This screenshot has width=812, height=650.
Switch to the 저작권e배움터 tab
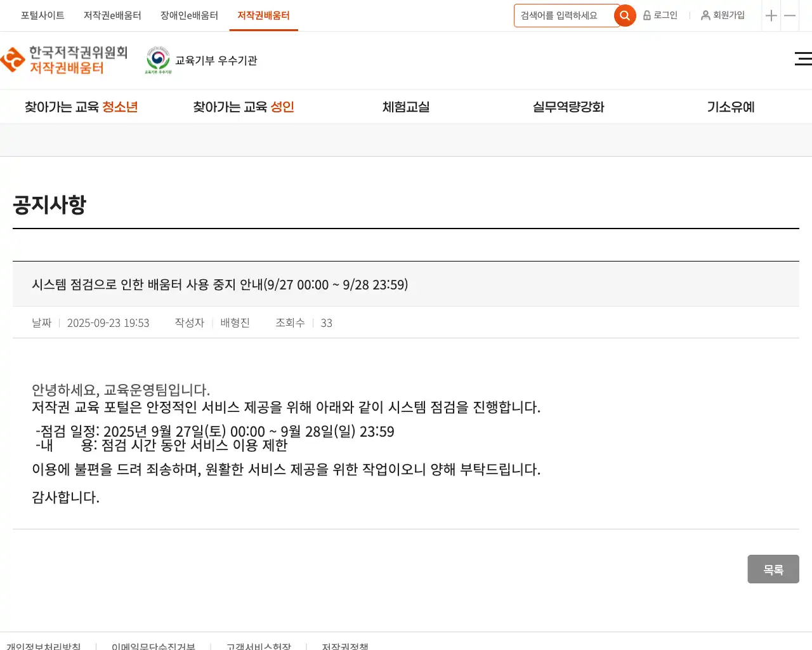112,15
